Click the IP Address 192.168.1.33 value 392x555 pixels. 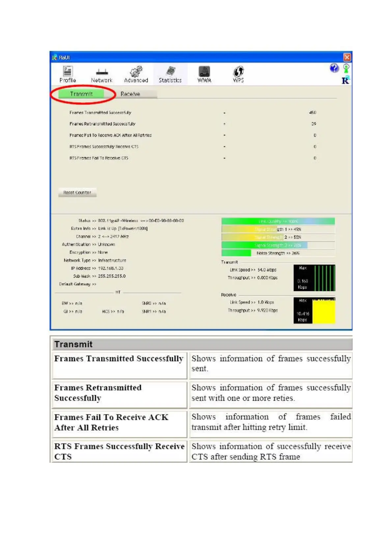click(x=111, y=268)
